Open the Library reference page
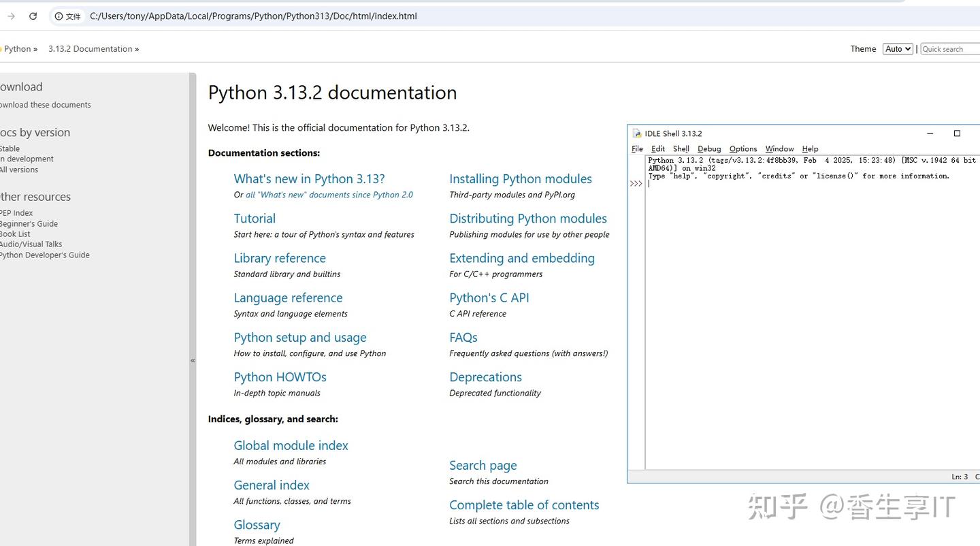Screen dimensions: 980x546 pyautogui.click(x=280, y=258)
